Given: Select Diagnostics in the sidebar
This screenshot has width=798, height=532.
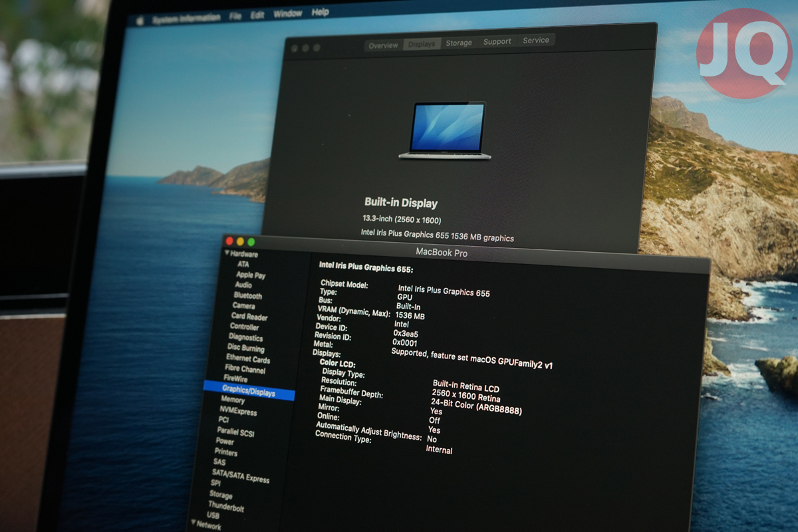Looking at the screenshot, I should 245,338.
